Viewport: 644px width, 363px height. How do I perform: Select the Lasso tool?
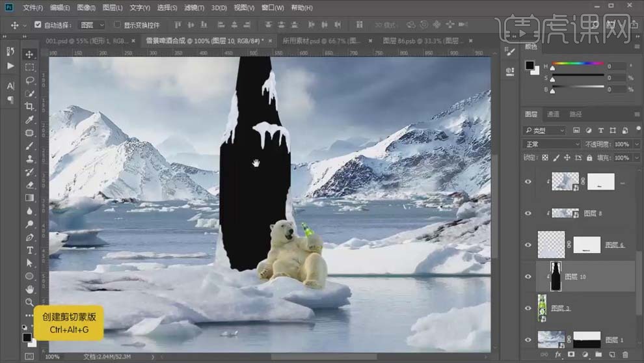pyautogui.click(x=30, y=81)
